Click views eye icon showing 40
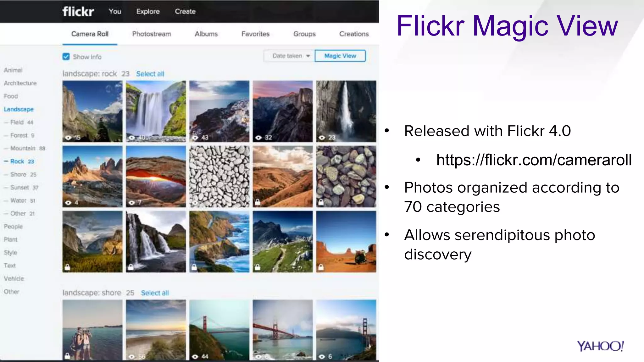Viewport: 644px width, 362px height. 132,138
